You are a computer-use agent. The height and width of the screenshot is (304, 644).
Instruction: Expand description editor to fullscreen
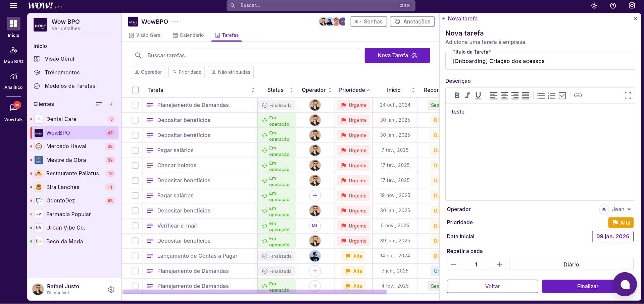pos(628,96)
